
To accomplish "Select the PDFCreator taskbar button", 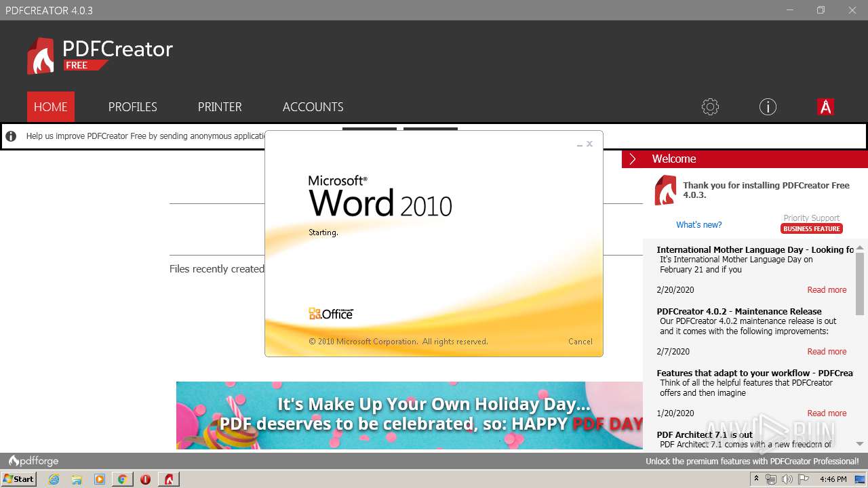I will click(x=169, y=479).
